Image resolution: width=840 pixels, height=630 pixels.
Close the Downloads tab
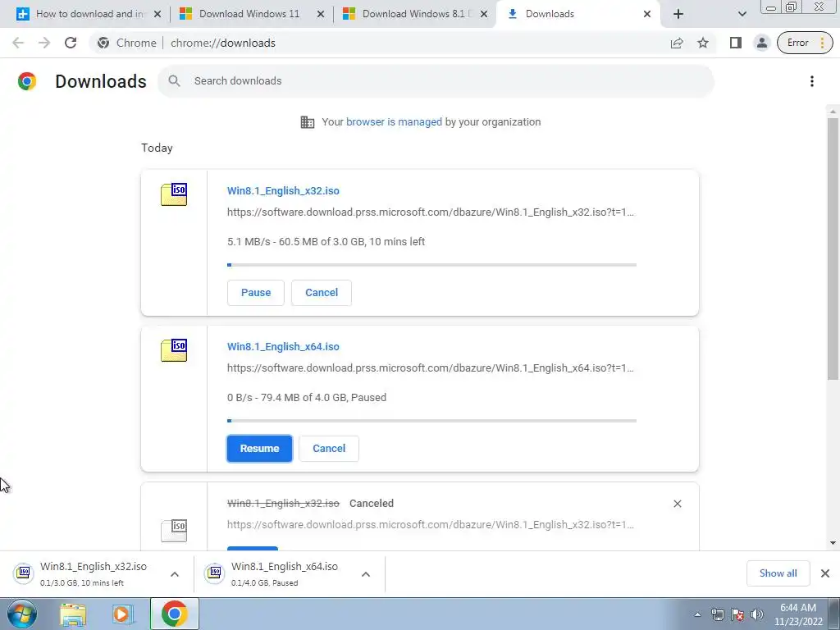pos(647,14)
